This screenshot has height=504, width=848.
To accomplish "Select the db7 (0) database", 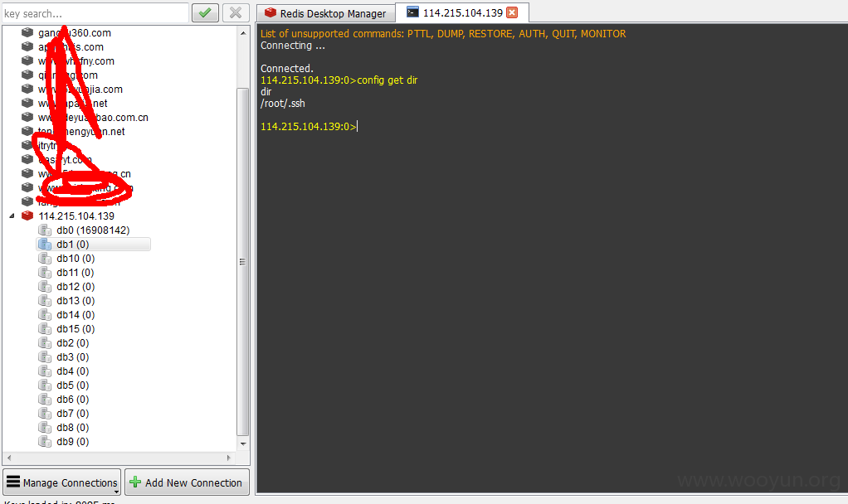I will pyautogui.click(x=73, y=414).
